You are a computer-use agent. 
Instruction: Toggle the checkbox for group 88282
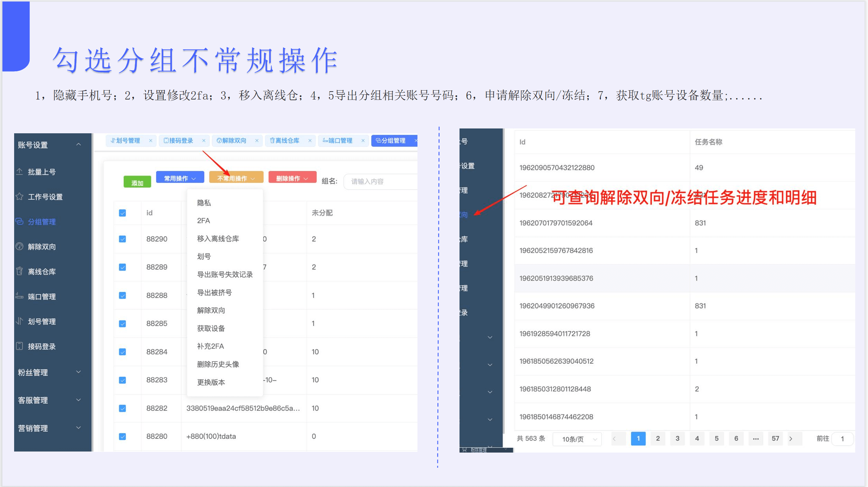coord(122,408)
